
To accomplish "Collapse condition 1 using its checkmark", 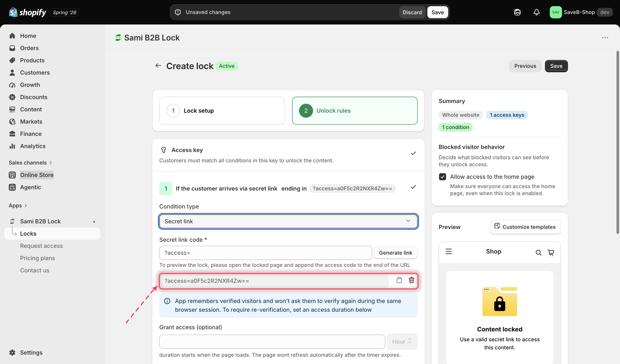I will point(413,187).
